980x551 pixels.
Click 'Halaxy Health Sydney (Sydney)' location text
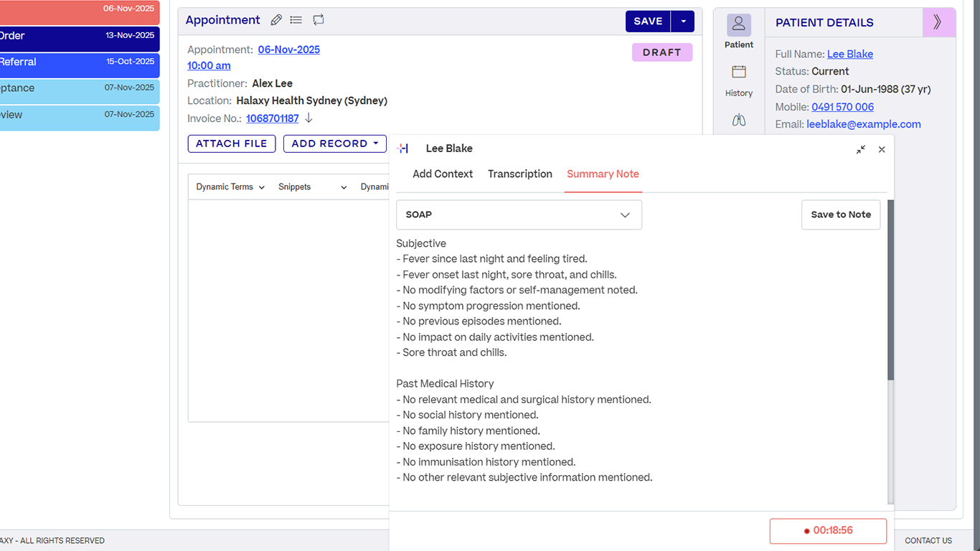coord(311,100)
